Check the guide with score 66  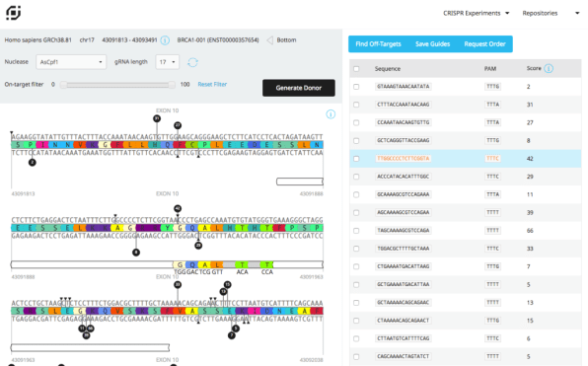[356, 231]
